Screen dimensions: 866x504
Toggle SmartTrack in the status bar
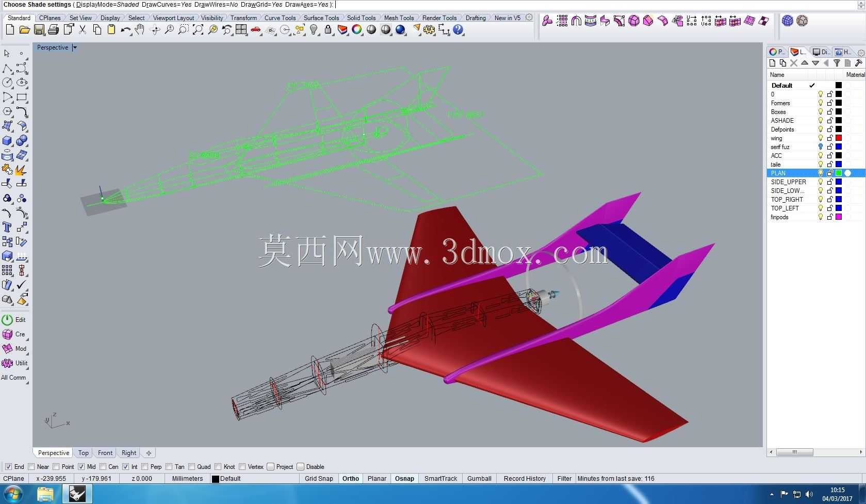[x=440, y=479]
